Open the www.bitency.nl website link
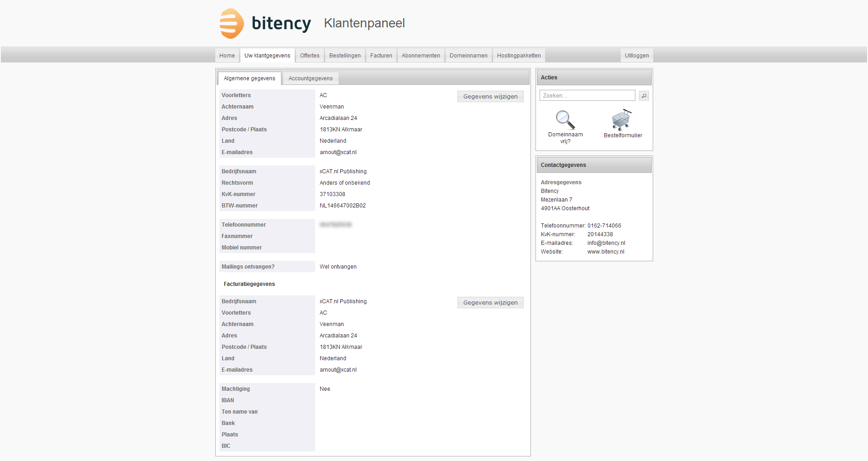This screenshot has width=868, height=461. [x=606, y=252]
